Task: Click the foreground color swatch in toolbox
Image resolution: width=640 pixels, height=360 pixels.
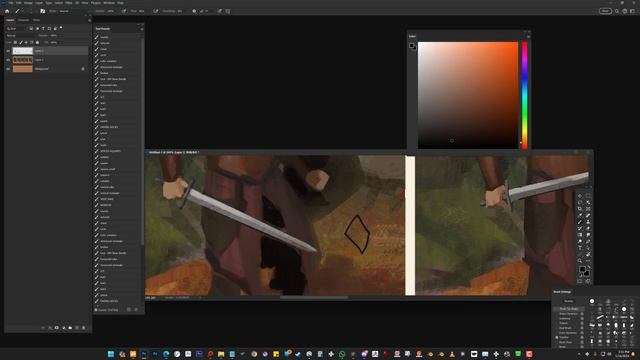Action: point(582,269)
